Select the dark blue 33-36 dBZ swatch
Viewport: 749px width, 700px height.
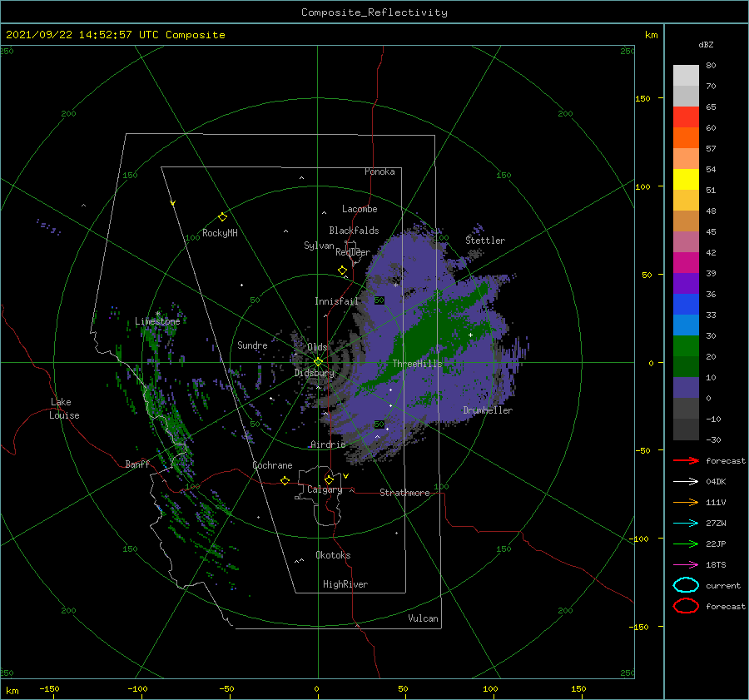(686, 305)
